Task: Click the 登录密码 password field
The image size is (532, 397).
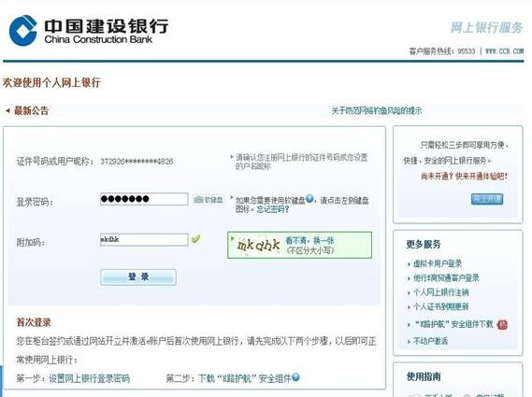Action: point(144,199)
